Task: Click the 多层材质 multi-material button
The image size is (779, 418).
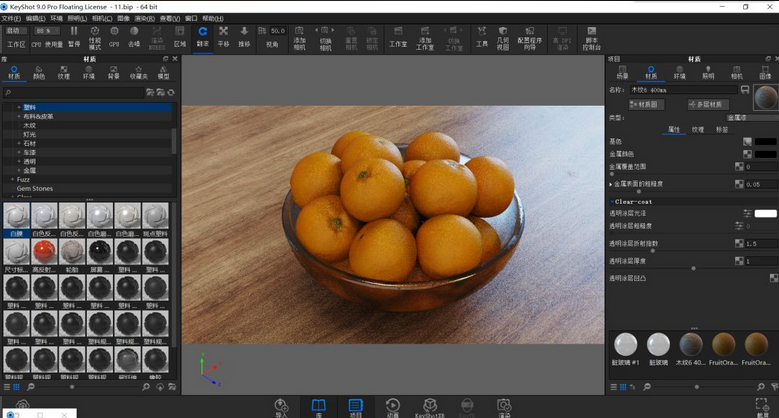Action: coord(707,104)
